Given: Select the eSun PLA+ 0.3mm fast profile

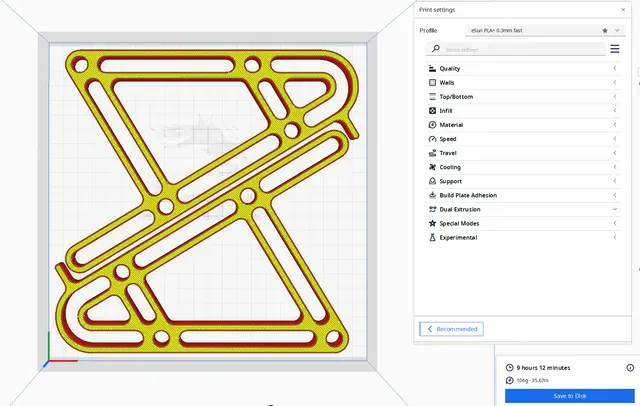Looking at the screenshot, I should 545,31.
